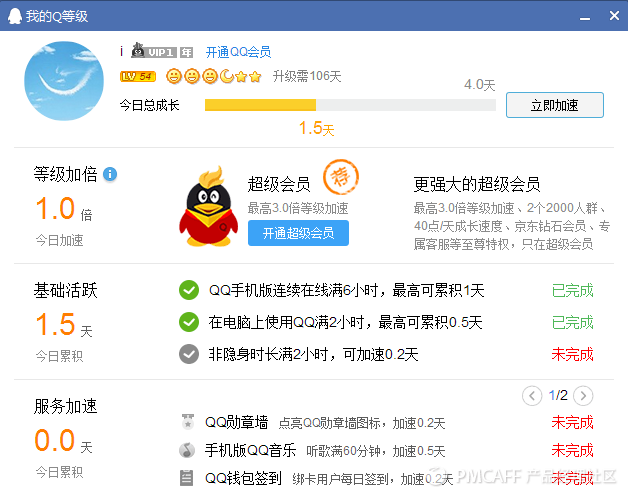
Task: Open the QQ钱包签到 service entry
Action: click(243, 478)
